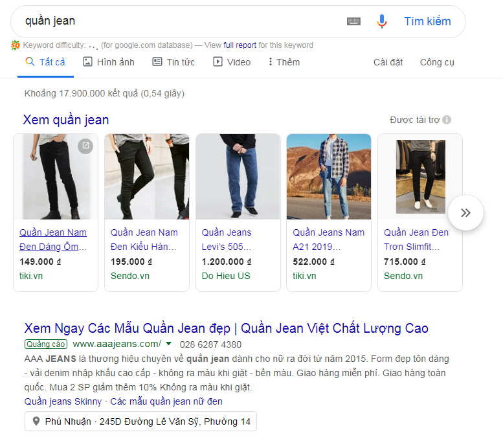The image size is (503, 448).
Task: Open thumbnail of Quần Jean Nam Đen Dáng Ôm
Action: (56, 177)
